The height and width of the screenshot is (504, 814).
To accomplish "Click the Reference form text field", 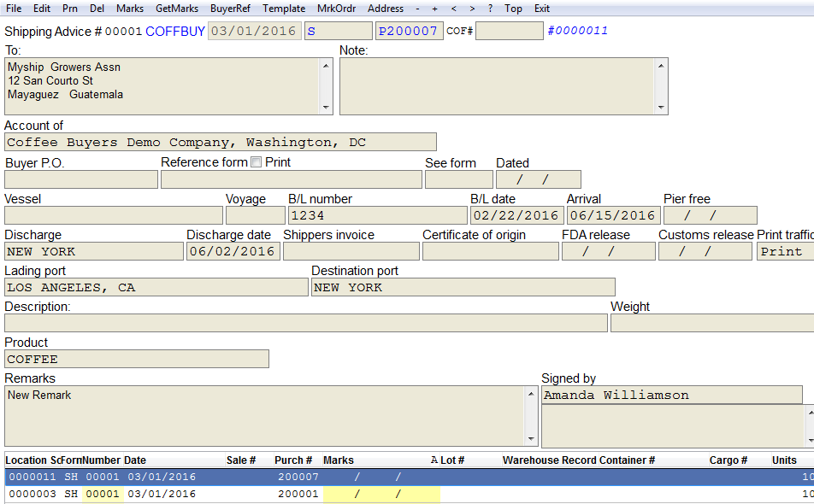I will pyautogui.click(x=292, y=179).
